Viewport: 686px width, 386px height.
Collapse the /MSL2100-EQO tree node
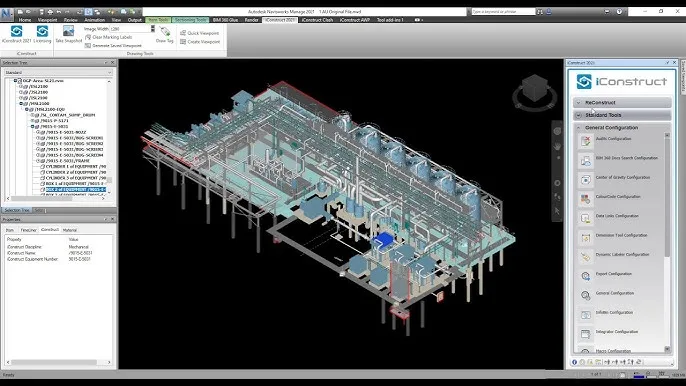27,109
